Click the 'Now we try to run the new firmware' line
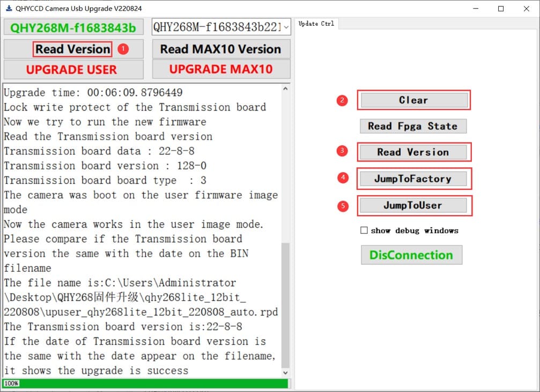Image resolution: width=540 pixels, height=392 pixels. point(105,122)
